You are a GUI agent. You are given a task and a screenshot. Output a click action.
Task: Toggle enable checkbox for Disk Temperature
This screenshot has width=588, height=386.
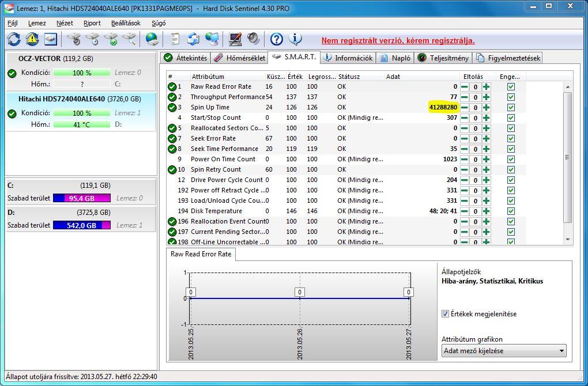point(511,211)
